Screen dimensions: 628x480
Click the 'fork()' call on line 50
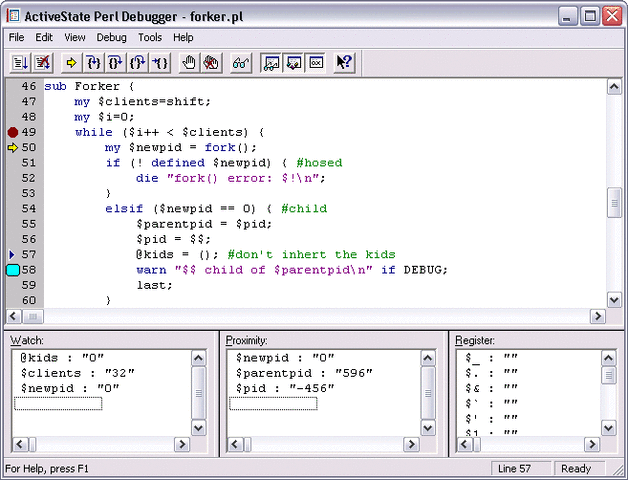click(227, 147)
